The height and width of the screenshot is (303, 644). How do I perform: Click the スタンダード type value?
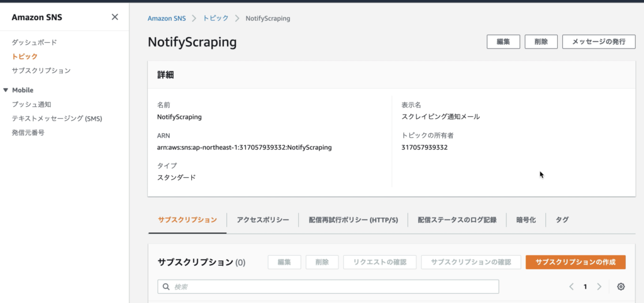(177, 178)
